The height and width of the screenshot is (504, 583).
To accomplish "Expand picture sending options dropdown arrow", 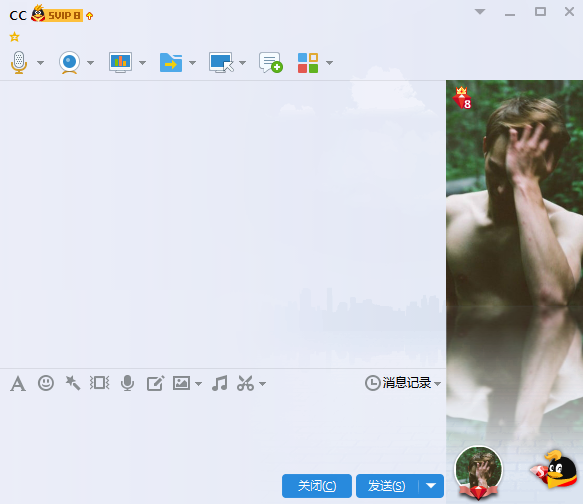I will 199,384.
